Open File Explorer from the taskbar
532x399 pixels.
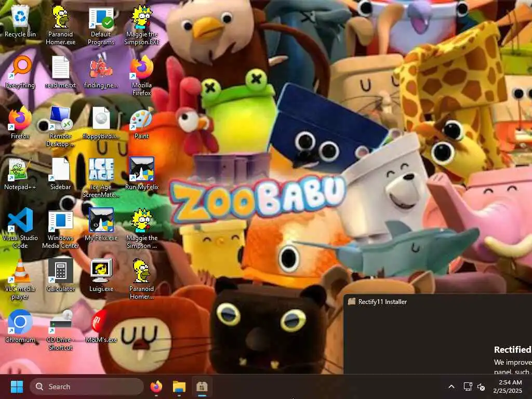click(x=179, y=387)
